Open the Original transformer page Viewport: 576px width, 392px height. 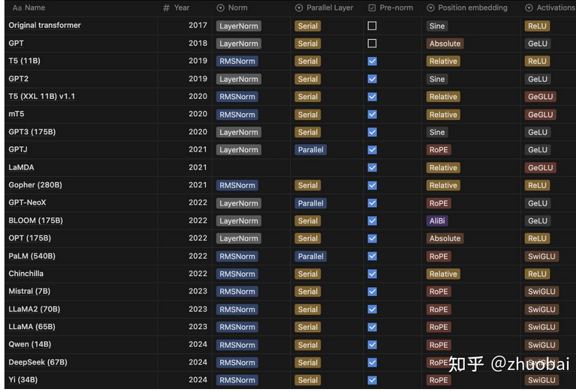44,25
